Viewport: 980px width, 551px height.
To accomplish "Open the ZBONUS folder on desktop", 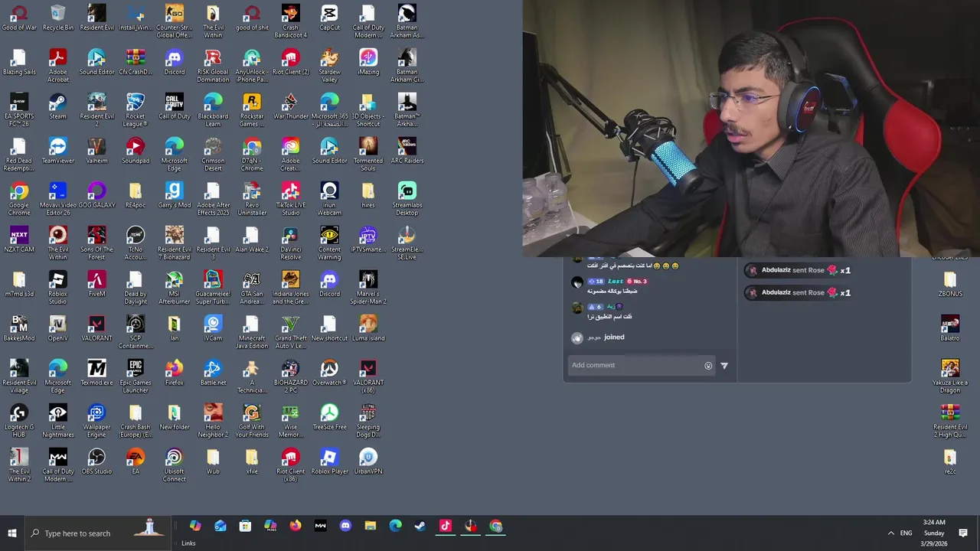I will pyautogui.click(x=950, y=285).
